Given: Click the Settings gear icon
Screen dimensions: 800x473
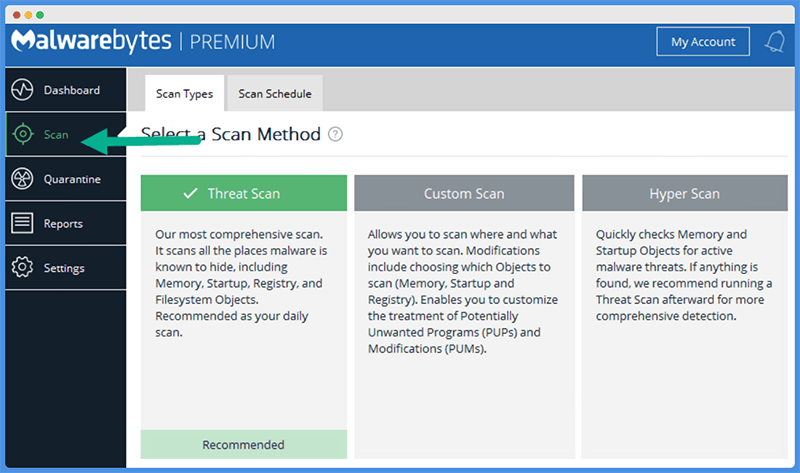Looking at the screenshot, I should [x=22, y=267].
